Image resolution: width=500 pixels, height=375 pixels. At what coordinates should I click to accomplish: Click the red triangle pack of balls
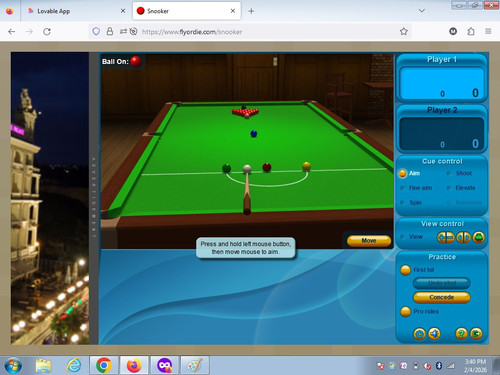245,112
